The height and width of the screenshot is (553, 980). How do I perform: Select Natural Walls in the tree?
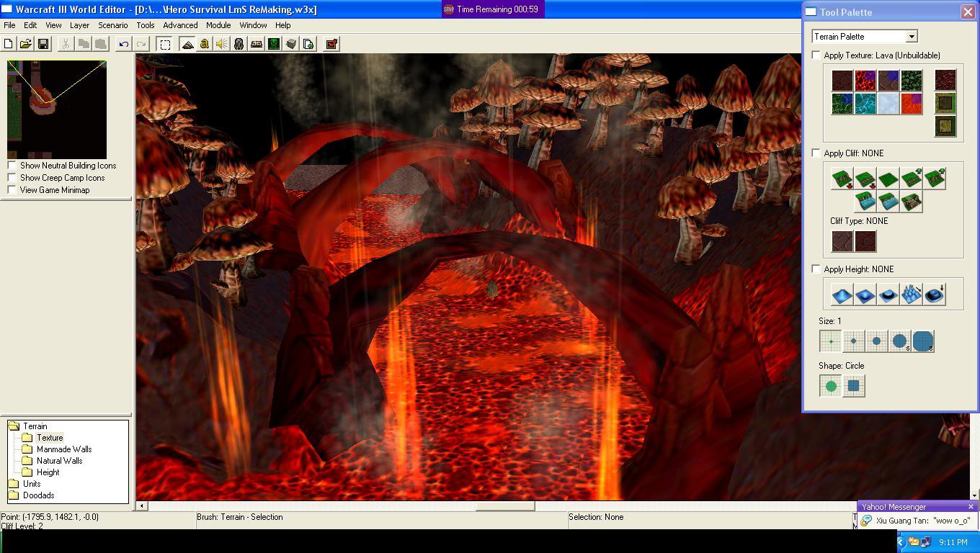pos(59,461)
